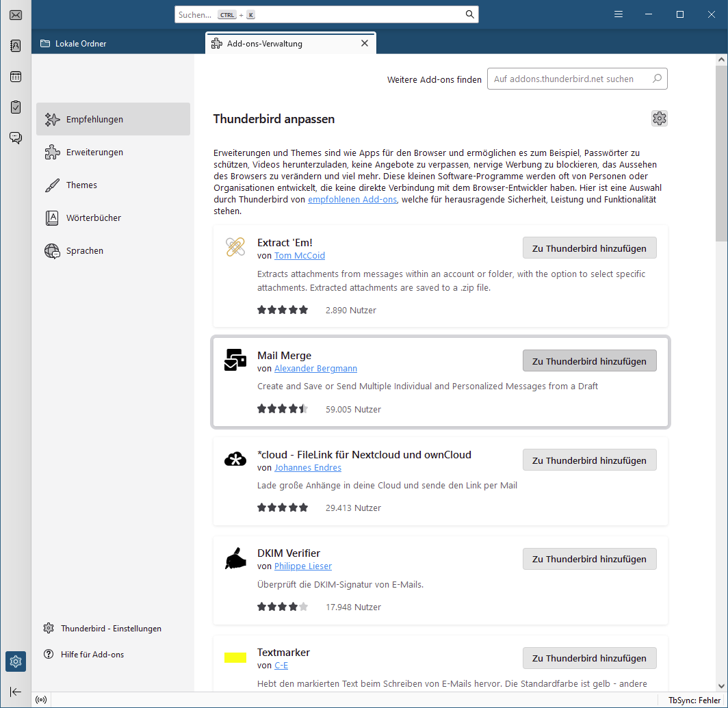Open the Address Book icon
The height and width of the screenshot is (708, 728).
click(15, 46)
